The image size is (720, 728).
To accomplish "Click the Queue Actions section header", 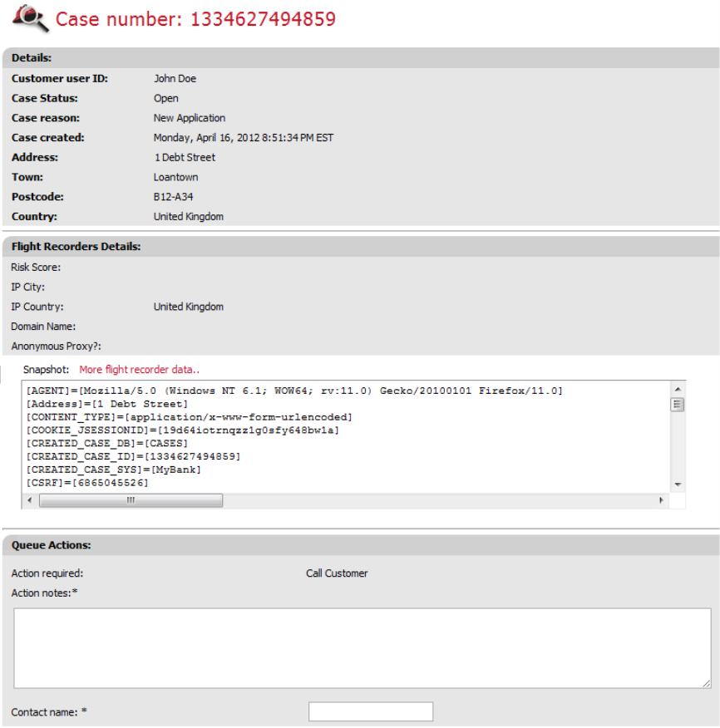I will 51,545.
